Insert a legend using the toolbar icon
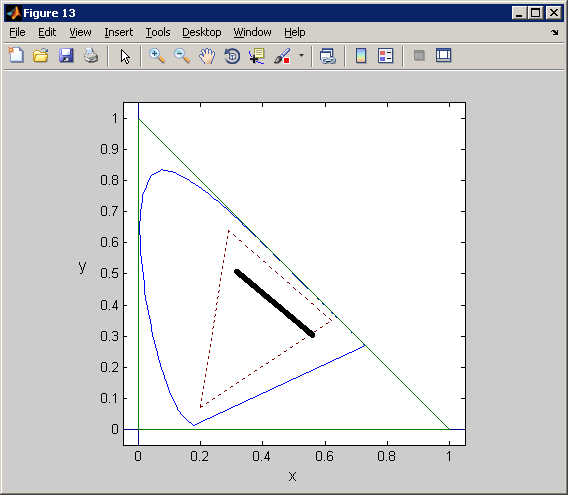This screenshot has height=495, width=568. (x=385, y=56)
